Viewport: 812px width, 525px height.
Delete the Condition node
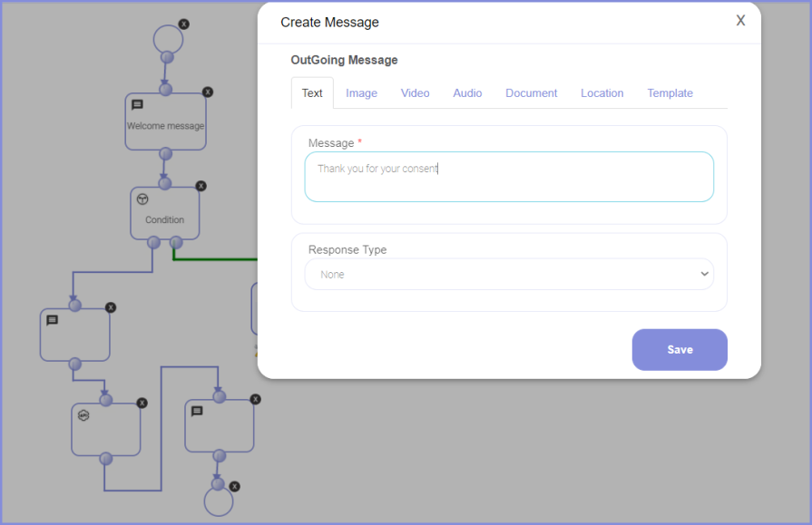click(x=201, y=186)
